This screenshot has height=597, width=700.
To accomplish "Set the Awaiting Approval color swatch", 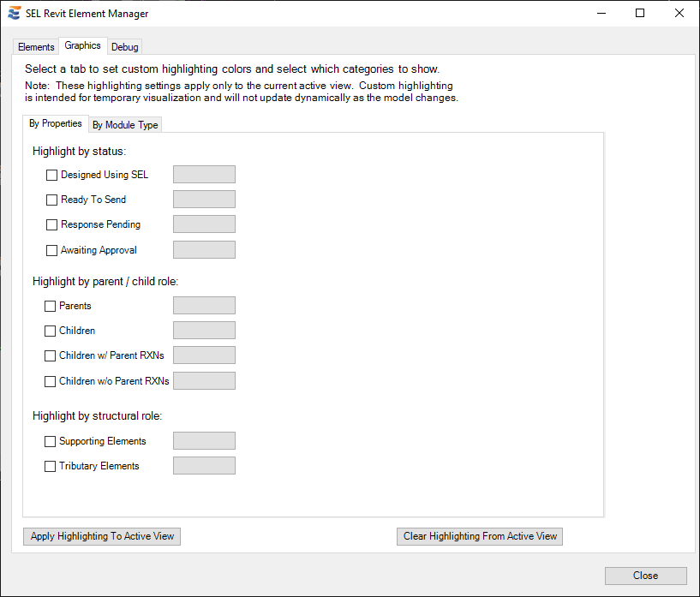I will (x=204, y=250).
